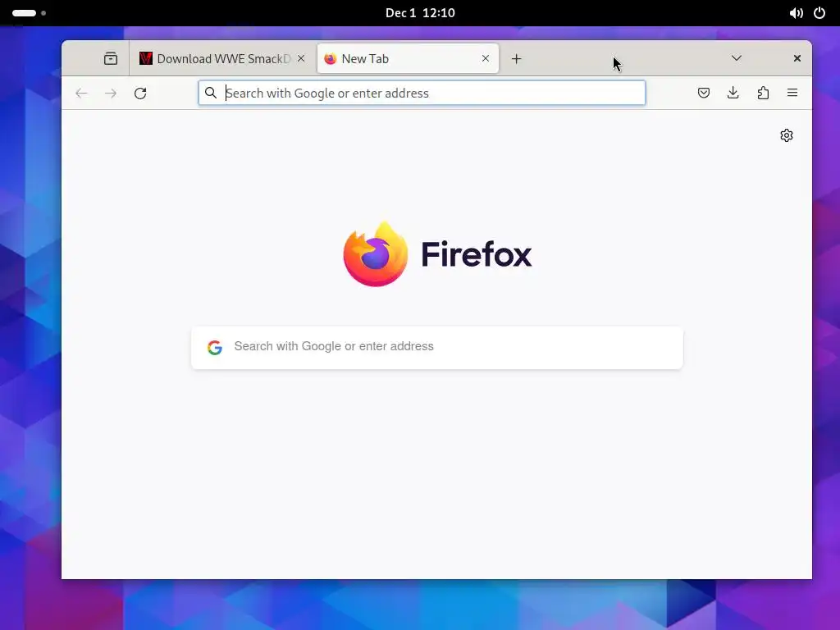Close the Download WWE SmackD tab
Viewport: 840px width, 630px height.
click(301, 58)
